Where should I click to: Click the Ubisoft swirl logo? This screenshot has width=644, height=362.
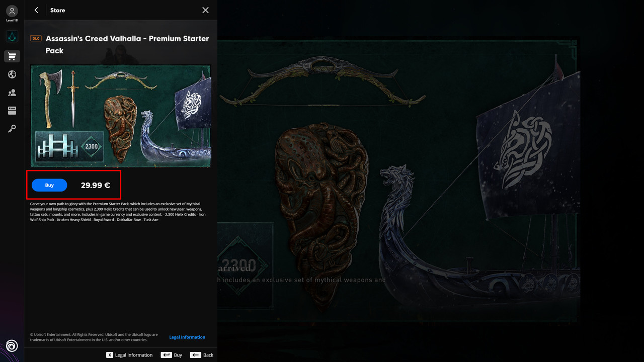[x=12, y=345]
